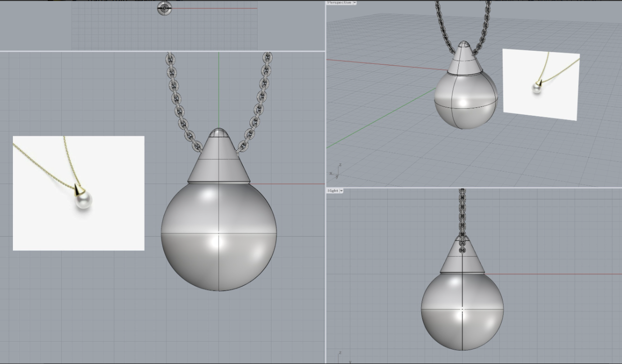
Task: Click the Right viewport title label
Action: point(333,190)
